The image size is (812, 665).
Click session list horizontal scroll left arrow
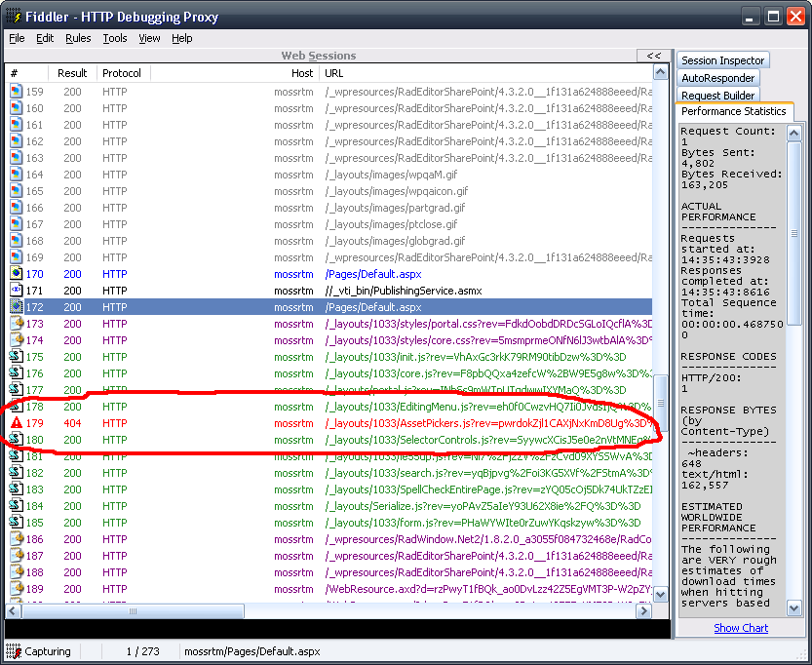pyautogui.click(x=14, y=611)
